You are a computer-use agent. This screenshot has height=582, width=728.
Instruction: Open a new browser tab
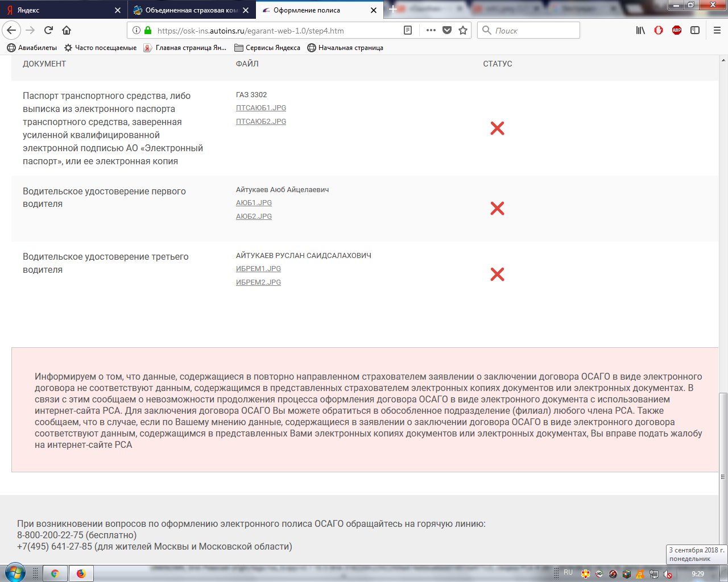coord(392,10)
